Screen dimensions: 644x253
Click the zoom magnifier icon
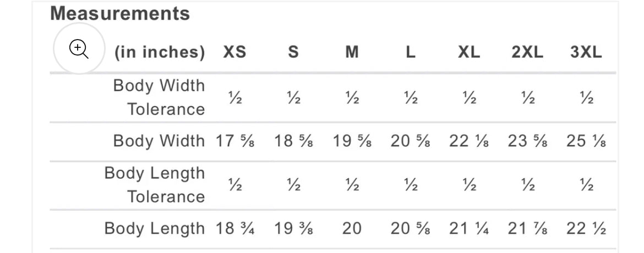(79, 49)
